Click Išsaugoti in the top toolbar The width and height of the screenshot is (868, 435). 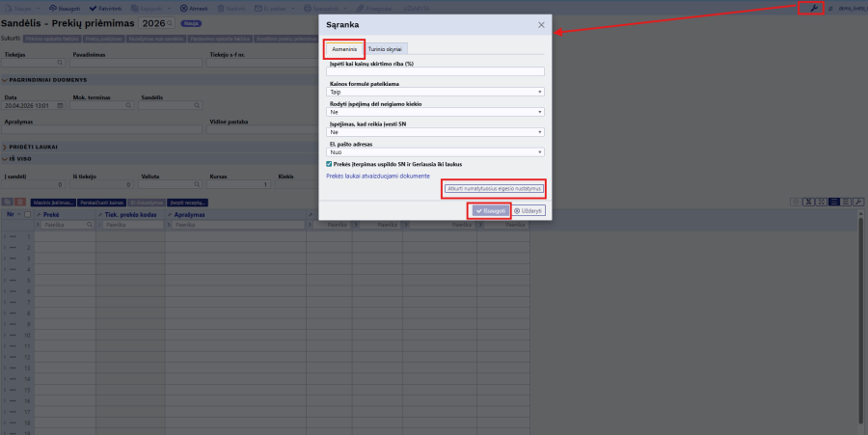65,8
